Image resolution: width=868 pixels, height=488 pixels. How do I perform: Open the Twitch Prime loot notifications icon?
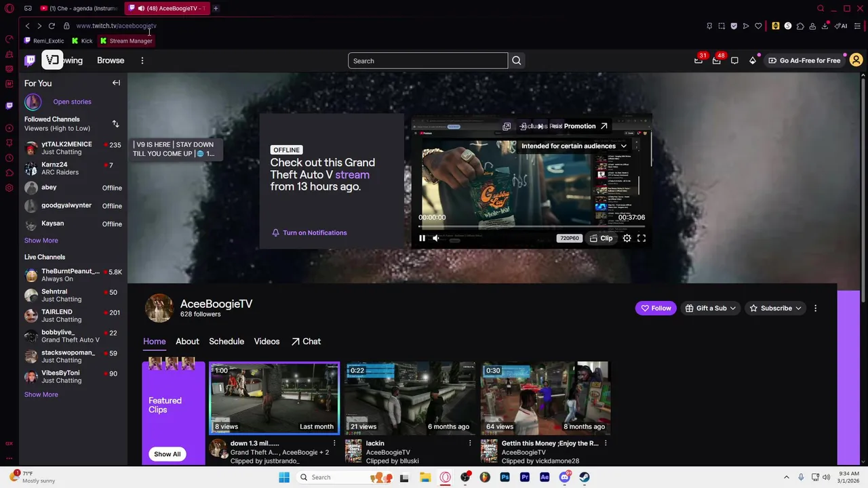click(698, 60)
